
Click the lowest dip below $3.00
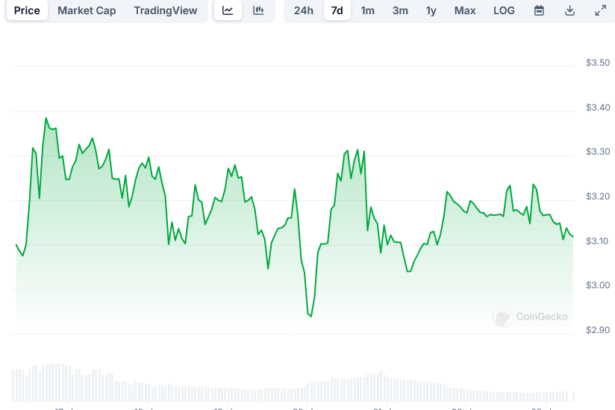[x=310, y=316]
